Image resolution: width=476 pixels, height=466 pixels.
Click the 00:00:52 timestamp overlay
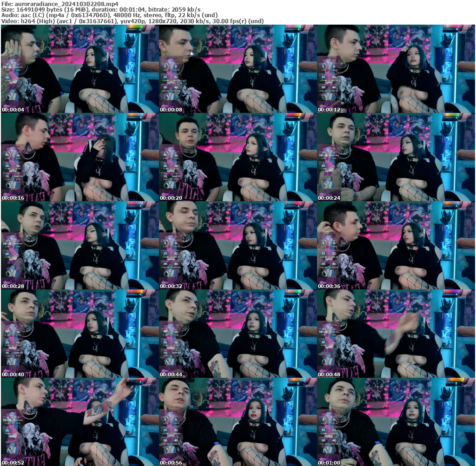pyautogui.click(x=14, y=463)
